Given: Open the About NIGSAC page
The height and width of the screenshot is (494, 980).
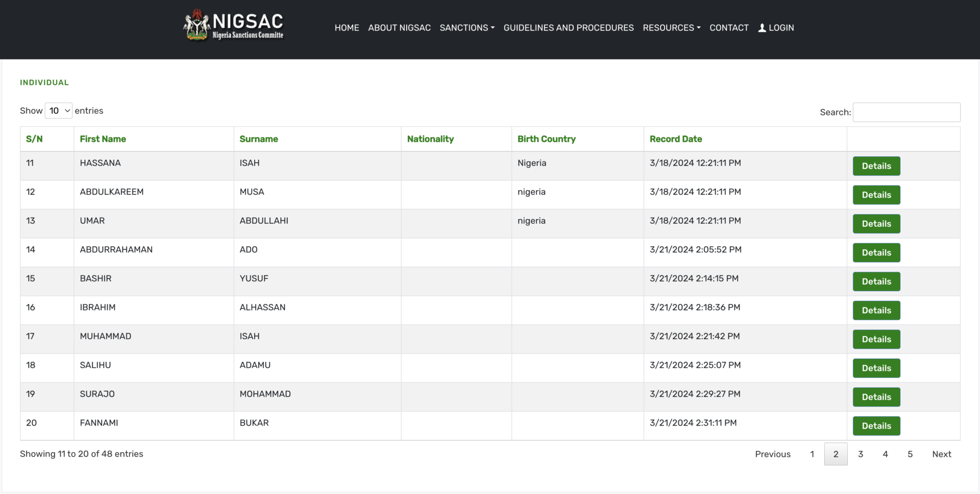Looking at the screenshot, I should 399,28.
